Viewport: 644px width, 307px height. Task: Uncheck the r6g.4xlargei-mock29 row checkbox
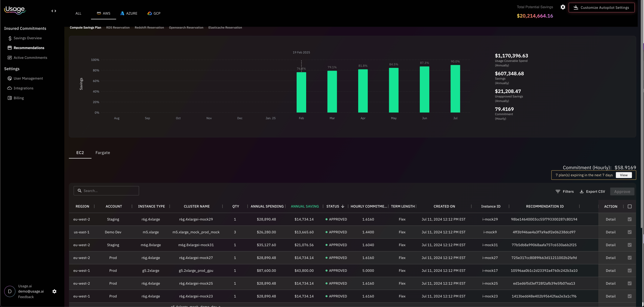click(x=629, y=219)
